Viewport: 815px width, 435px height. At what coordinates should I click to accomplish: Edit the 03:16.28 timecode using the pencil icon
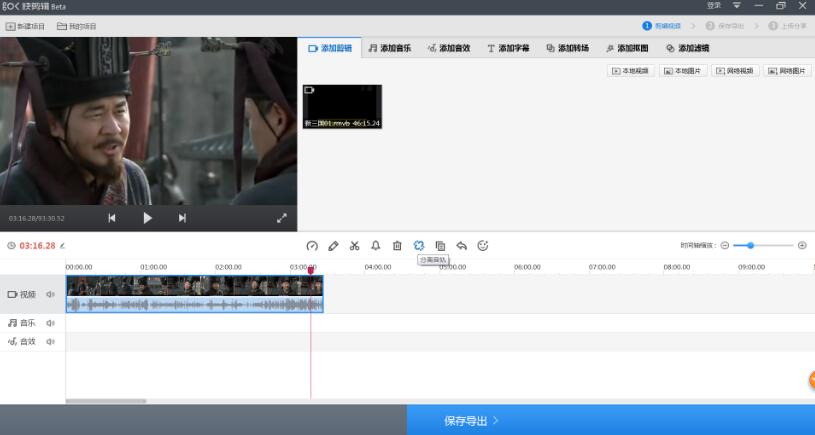coord(62,246)
